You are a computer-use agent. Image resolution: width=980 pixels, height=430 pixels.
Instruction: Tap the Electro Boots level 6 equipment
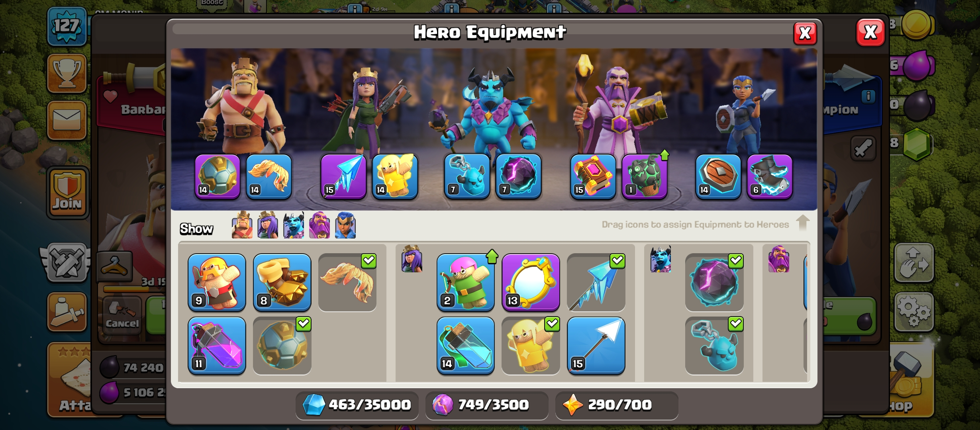point(769,176)
